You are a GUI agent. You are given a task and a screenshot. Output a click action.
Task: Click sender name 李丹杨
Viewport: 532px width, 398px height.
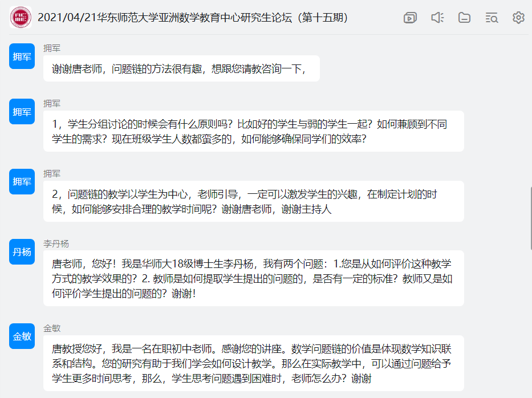tap(56, 243)
